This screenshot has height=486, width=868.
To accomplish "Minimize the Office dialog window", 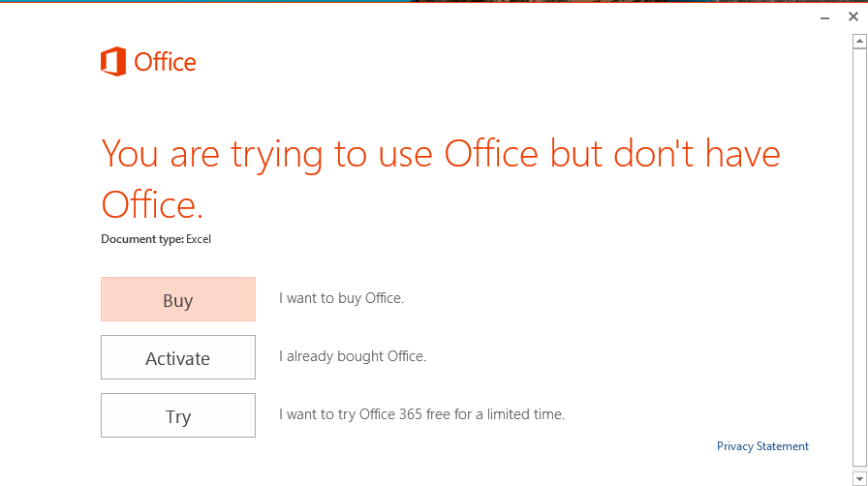I will [x=824, y=17].
